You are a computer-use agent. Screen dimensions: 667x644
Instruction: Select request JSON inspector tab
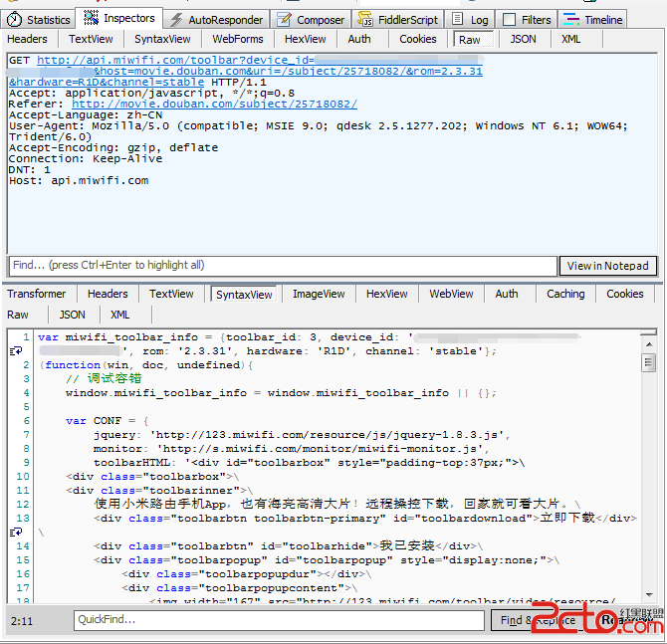tap(524, 39)
